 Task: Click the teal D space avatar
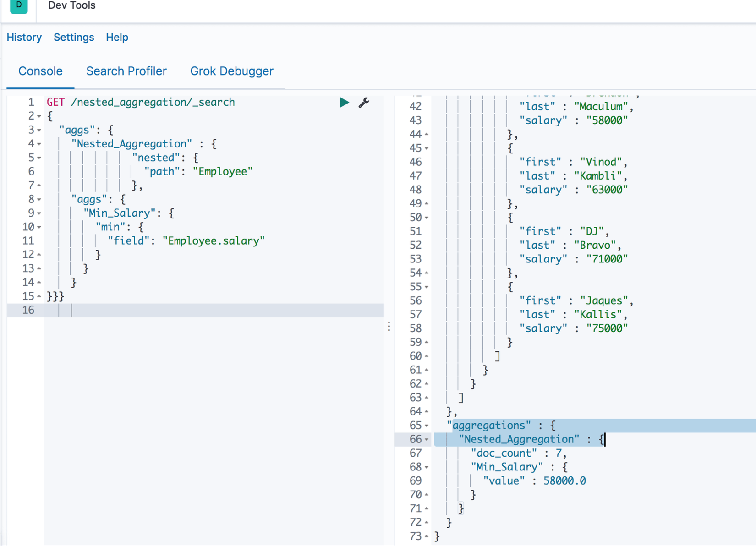coord(19,5)
